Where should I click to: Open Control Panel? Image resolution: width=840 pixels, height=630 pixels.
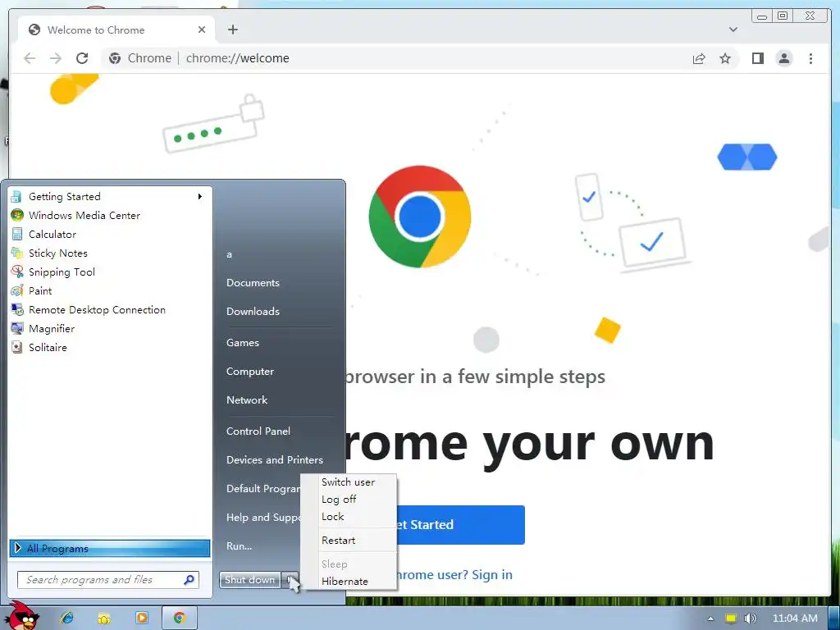[258, 431]
